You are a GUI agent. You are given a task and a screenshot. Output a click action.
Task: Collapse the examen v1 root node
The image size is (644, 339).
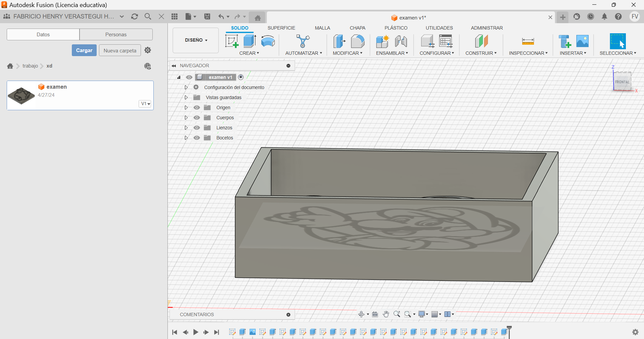179,77
